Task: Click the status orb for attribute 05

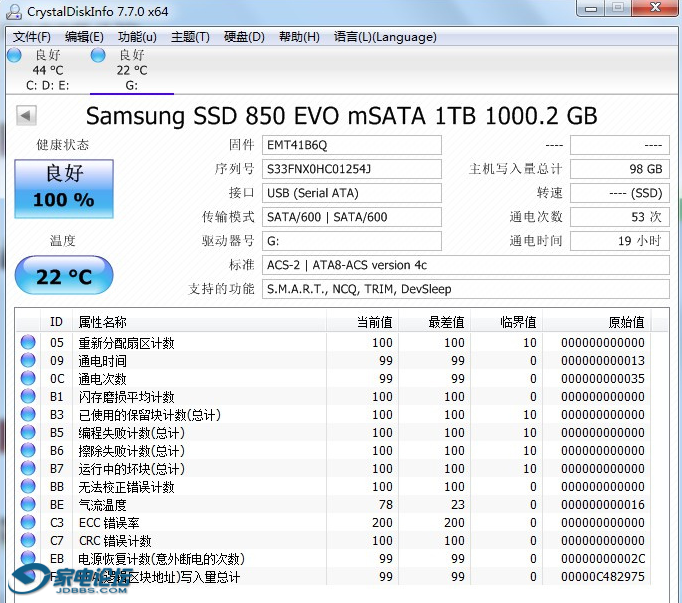Action: (x=28, y=342)
